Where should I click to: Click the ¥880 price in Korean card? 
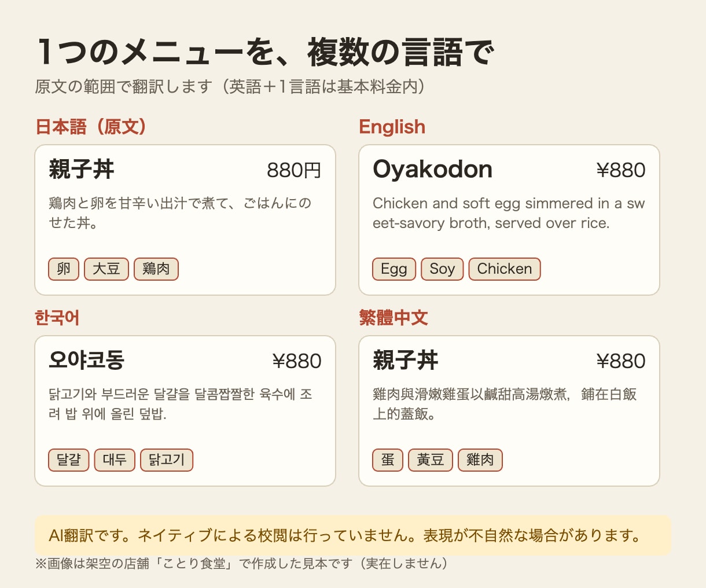(x=297, y=361)
